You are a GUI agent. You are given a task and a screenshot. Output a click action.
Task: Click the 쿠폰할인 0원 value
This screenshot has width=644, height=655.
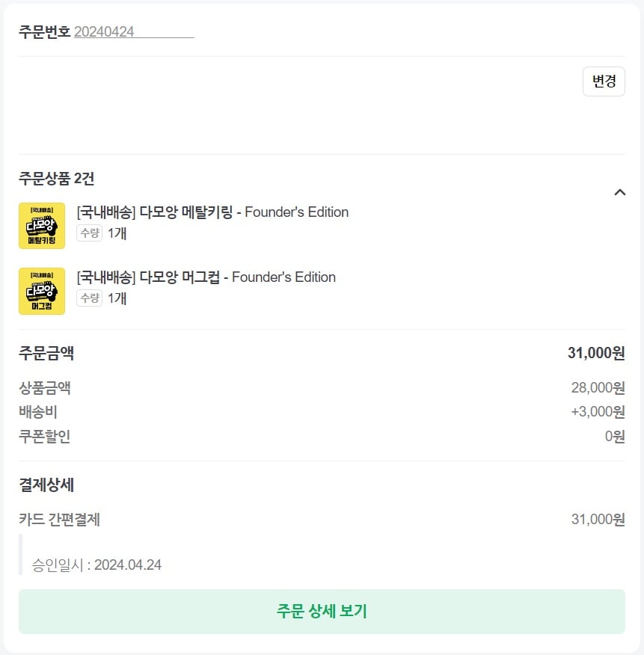pos(615,437)
